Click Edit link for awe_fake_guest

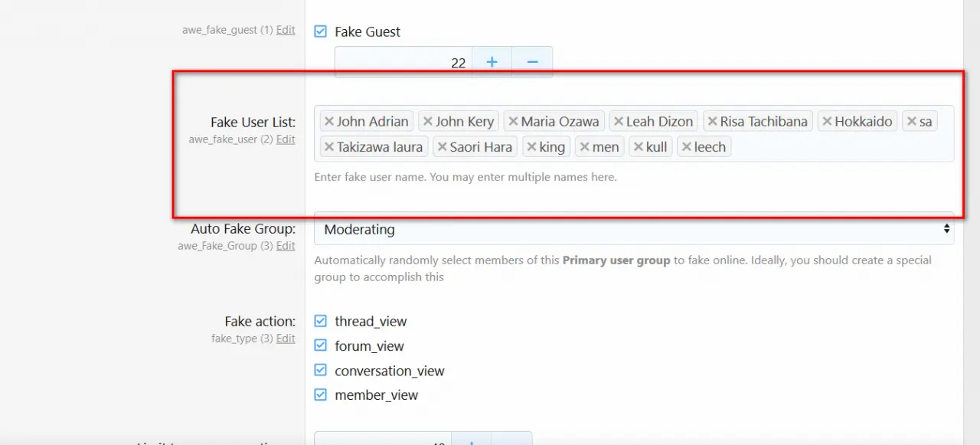coord(286,30)
